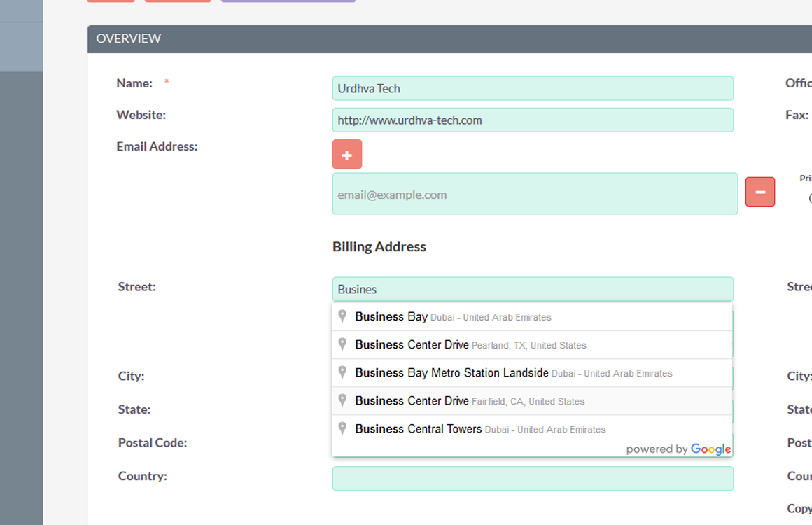Click the plus icon to add email
The height and width of the screenshot is (525, 812).
point(346,154)
